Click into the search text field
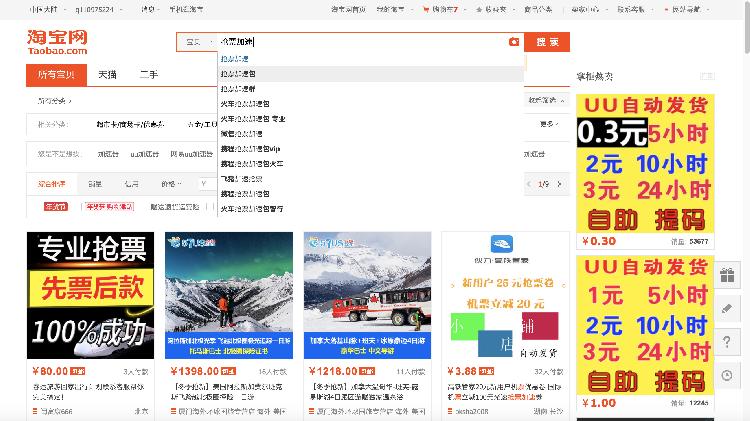 [x=361, y=42]
